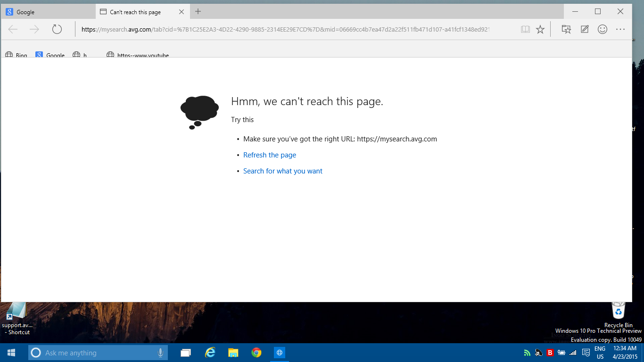Open the clock showing 12:34 AM
The image size is (644, 362).
[625, 353]
